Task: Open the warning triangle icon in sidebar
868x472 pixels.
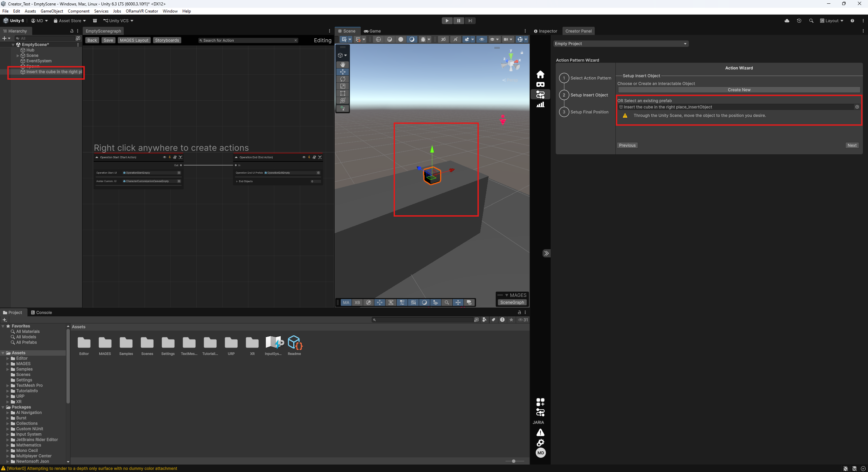Action: [x=540, y=433]
